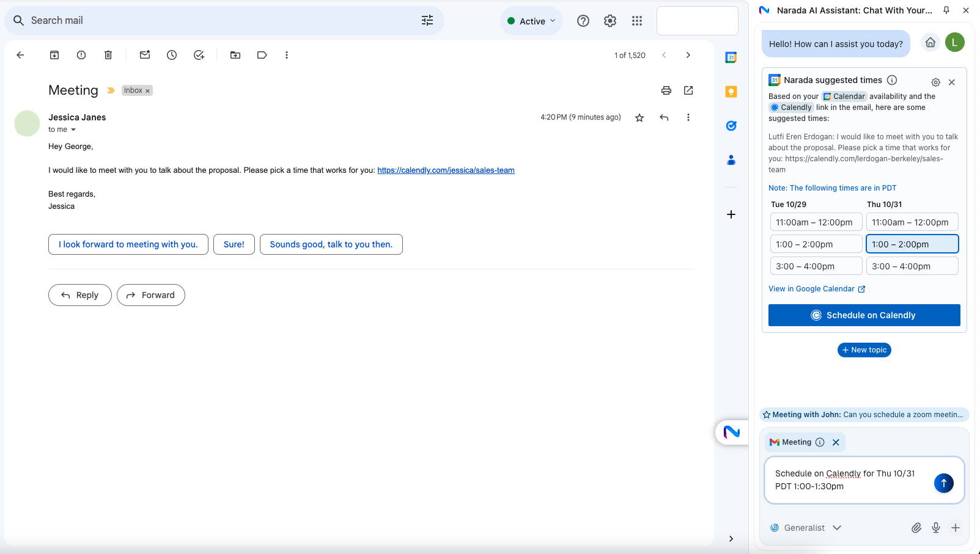Open Contacts side panel

click(x=731, y=160)
